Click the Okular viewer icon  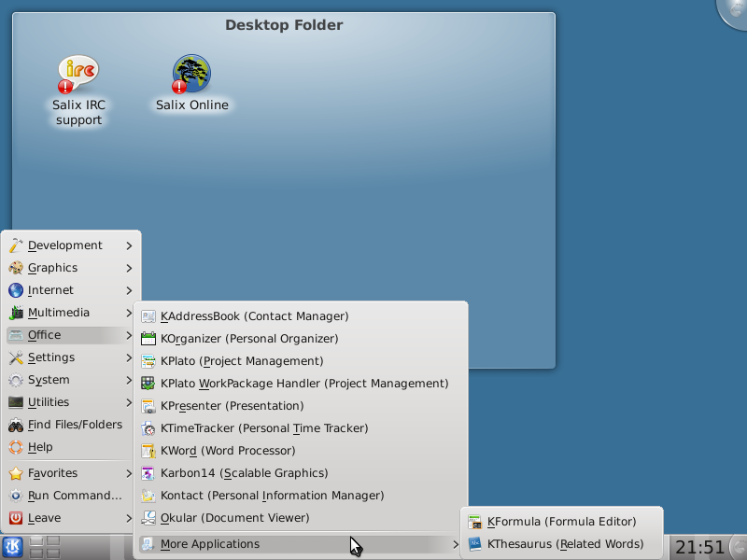(x=148, y=518)
